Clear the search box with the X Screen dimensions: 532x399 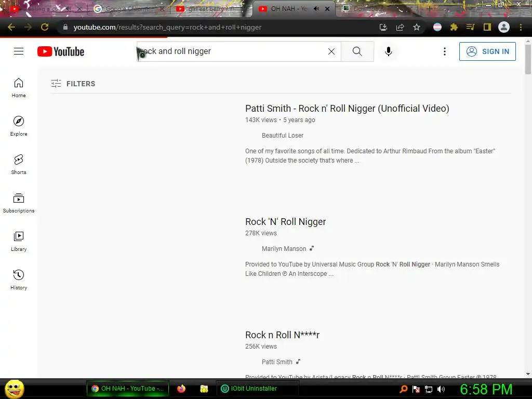pyautogui.click(x=331, y=51)
